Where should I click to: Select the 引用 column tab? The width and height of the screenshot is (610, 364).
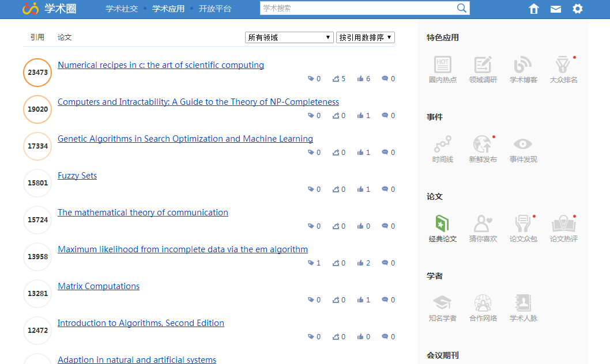click(x=37, y=37)
